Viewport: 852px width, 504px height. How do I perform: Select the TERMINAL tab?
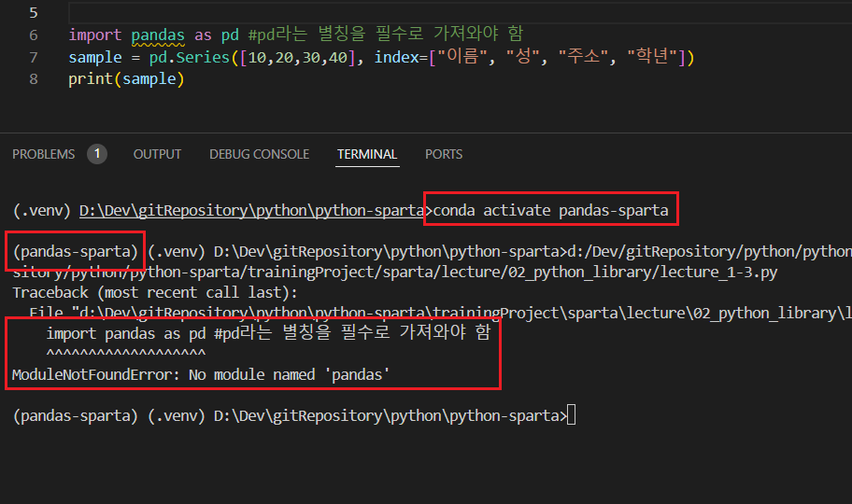pos(367,154)
